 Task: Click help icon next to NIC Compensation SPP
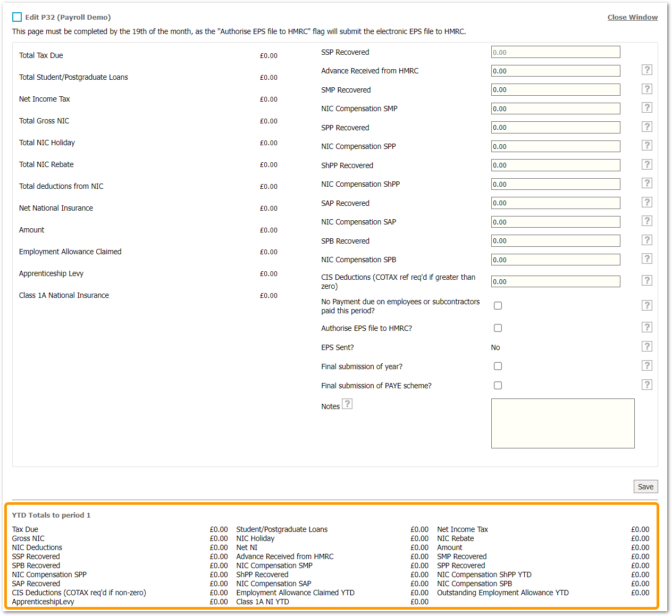(x=646, y=146)
